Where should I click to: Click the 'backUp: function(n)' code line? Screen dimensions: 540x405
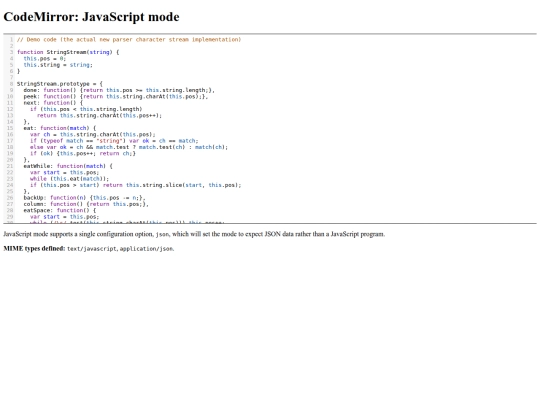pos(84,198)
